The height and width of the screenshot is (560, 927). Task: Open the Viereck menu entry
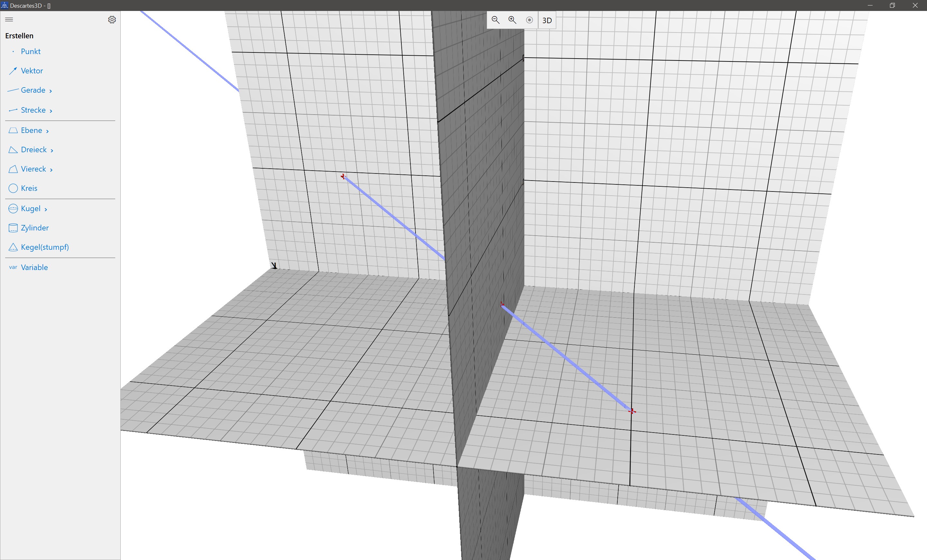(x=33, y=169)
